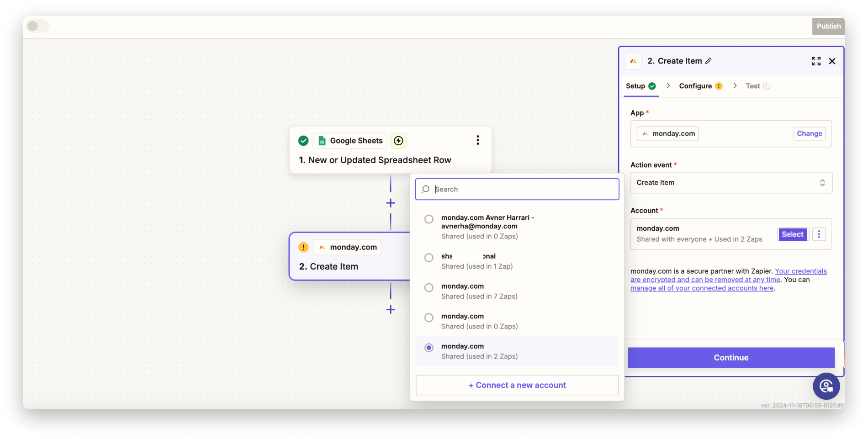This screenshot has width=868, height=439.
Task: Click the Publish button
Action: [828, 26]
